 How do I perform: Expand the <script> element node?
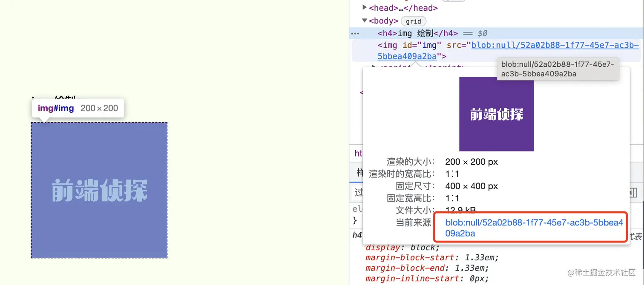[373, 67]
